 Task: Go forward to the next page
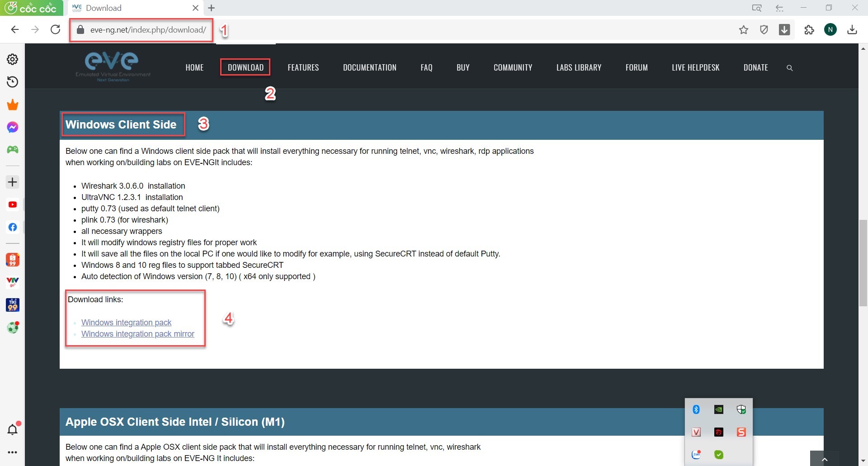[35, 30]
